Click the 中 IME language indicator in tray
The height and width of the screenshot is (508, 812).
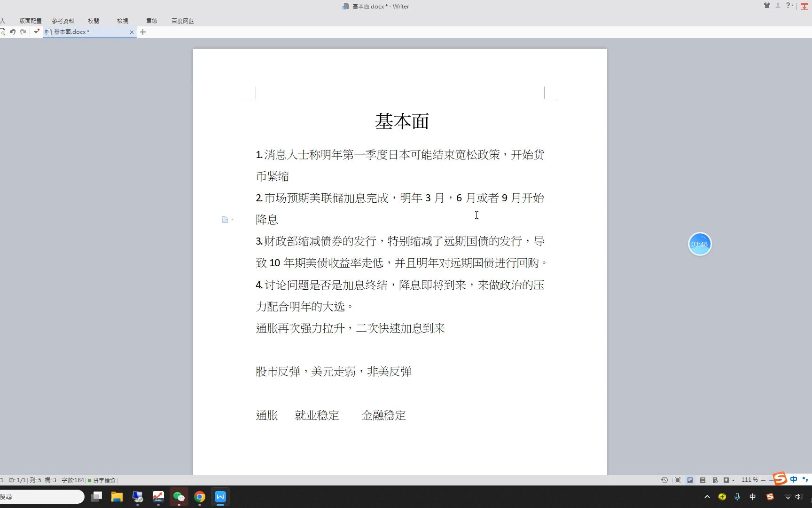click(753, 497)
